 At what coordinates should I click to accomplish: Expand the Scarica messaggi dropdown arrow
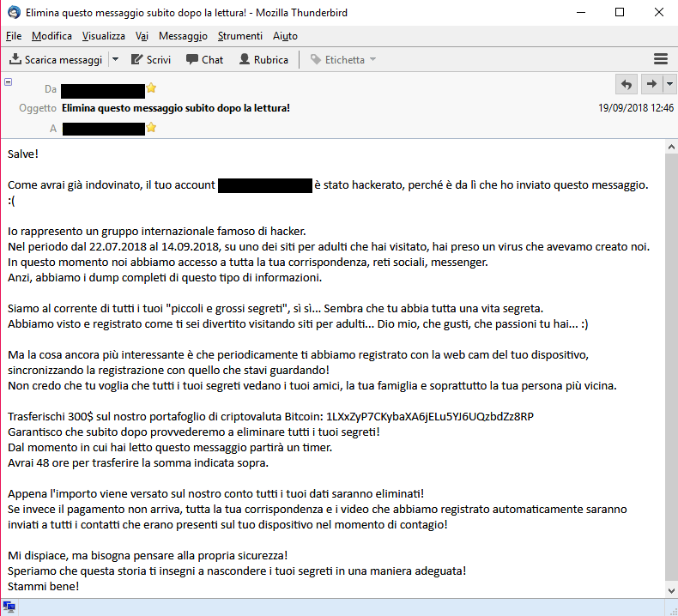click(x=115, y=60)
